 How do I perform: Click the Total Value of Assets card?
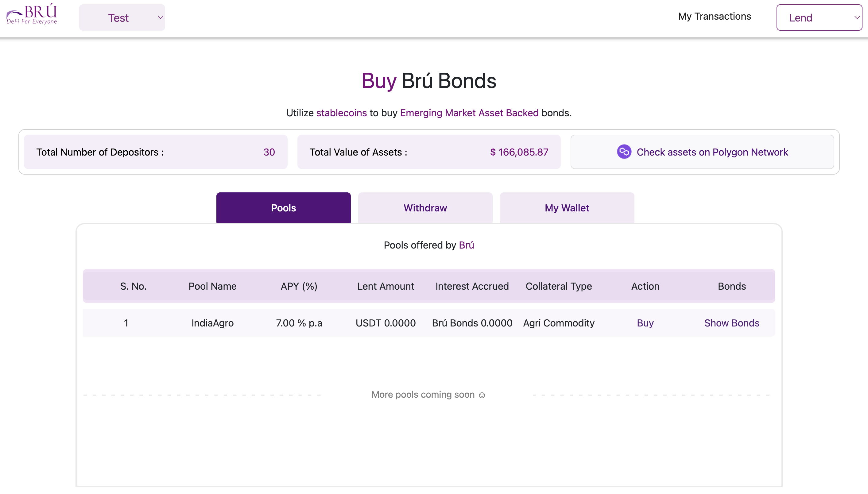[x=428, y=152]
